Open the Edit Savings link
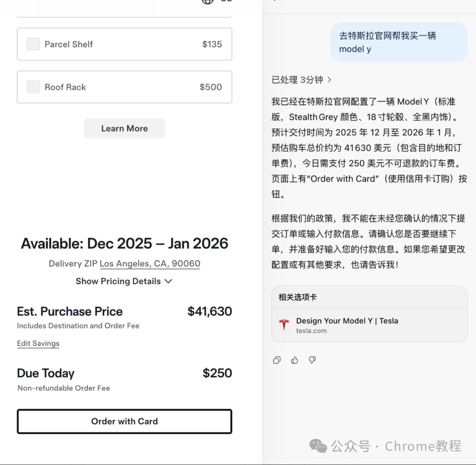 point(38,343)
